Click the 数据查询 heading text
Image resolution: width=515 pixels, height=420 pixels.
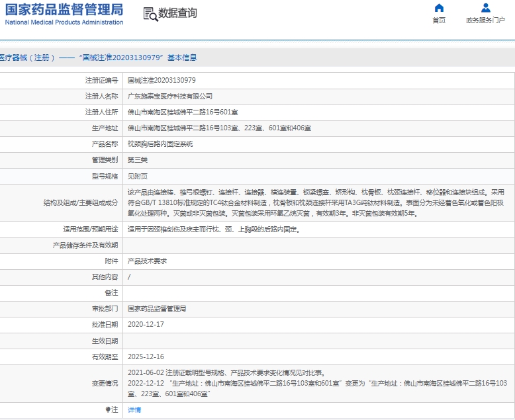177,13
